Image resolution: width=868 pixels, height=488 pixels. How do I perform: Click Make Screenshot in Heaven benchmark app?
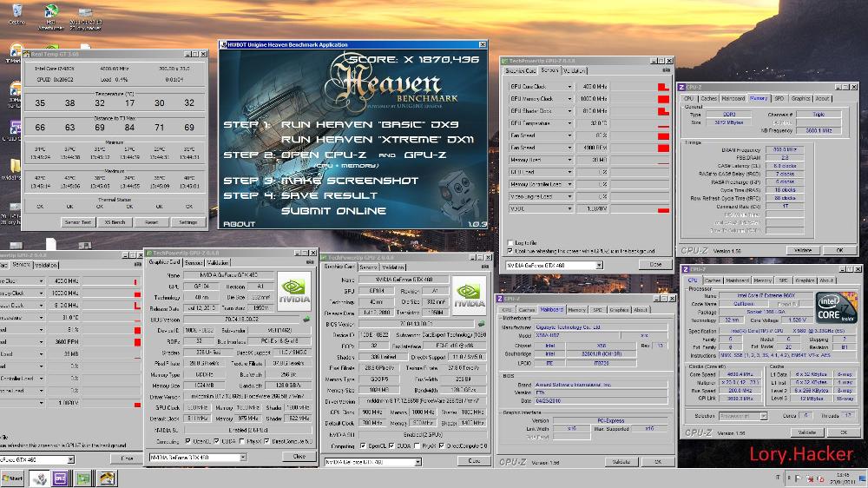click(x=350, y=181)
